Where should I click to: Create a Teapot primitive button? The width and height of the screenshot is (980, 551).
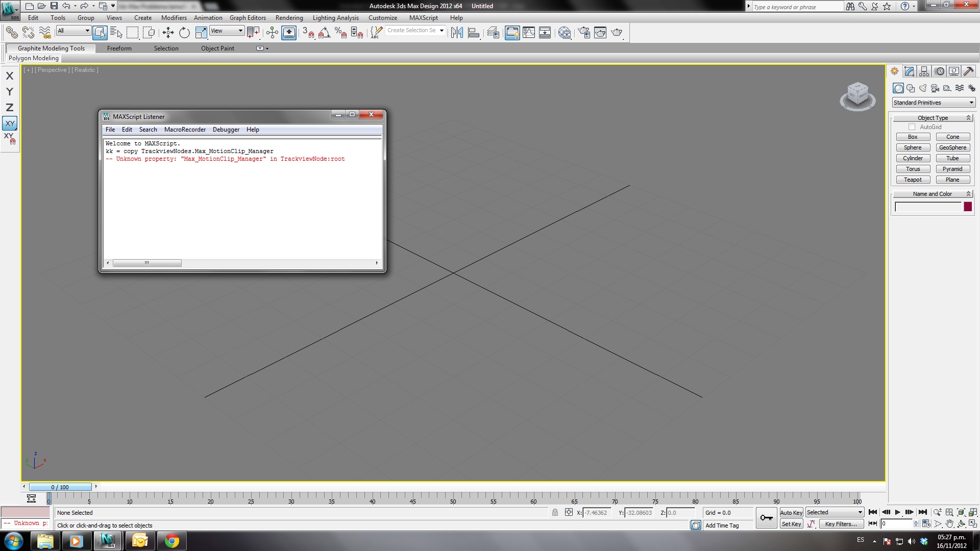pos(913,180)
